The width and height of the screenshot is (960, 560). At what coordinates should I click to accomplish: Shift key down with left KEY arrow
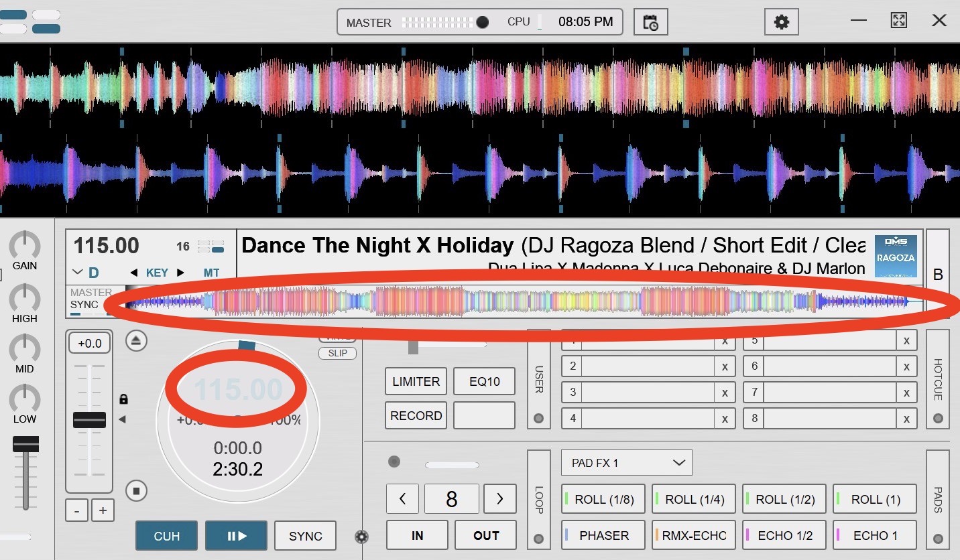coord(134,273)
